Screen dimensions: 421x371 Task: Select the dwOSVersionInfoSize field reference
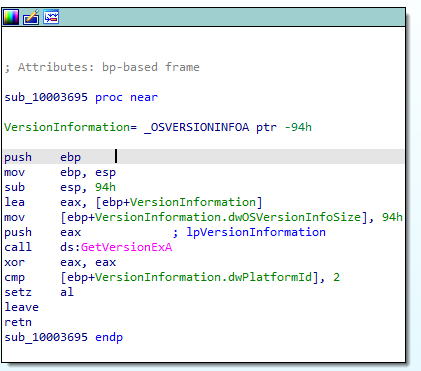click(x=295, y=217)
